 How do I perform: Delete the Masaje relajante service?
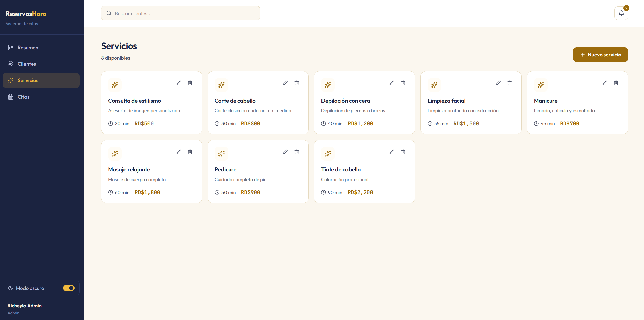190,152
